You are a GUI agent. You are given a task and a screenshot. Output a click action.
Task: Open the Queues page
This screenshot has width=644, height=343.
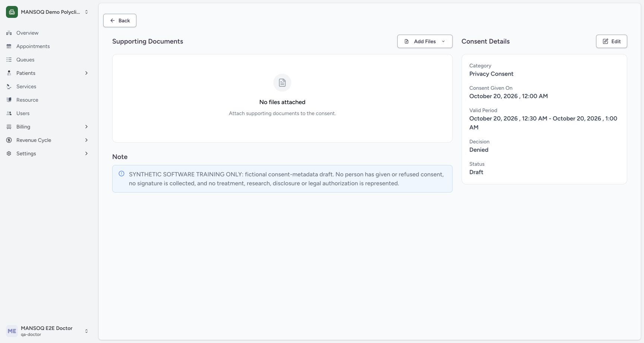(48, 60)
